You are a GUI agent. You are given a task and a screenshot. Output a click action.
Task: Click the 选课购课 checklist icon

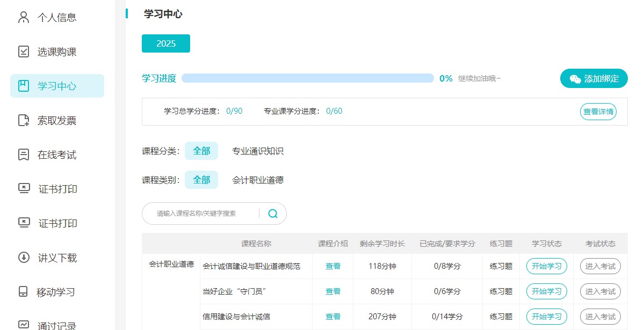(24, 52)
